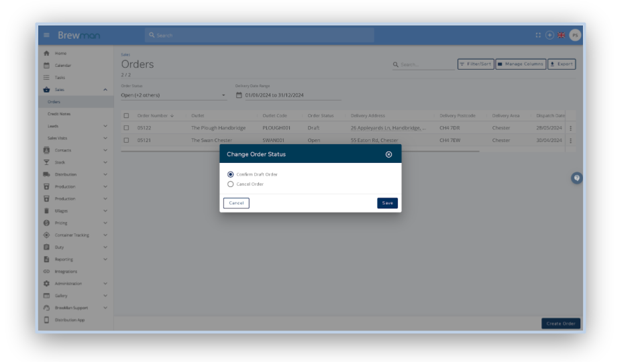The height and width of the screenshot is (362, 644).
Task: Expand the Leads submenu
Action: 105,126
